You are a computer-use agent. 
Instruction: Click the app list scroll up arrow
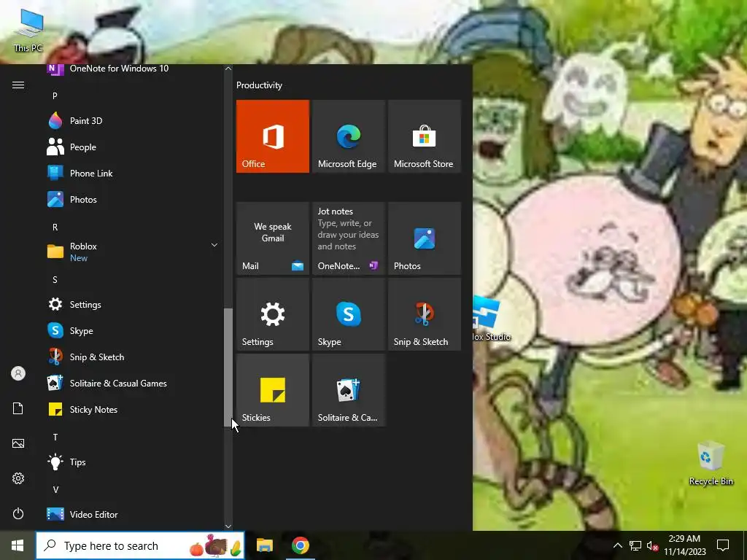(x=228, y=69)
